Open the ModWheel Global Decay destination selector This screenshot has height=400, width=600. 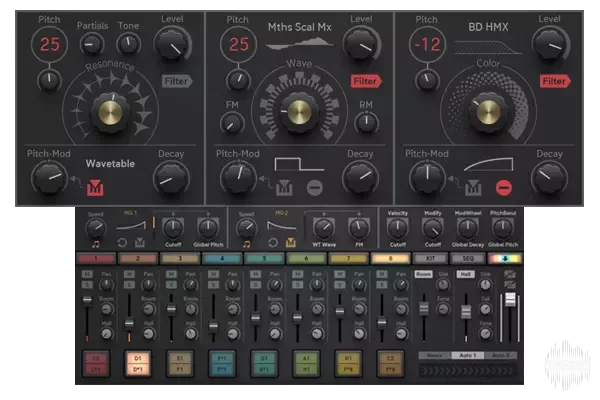click(468, 245)
